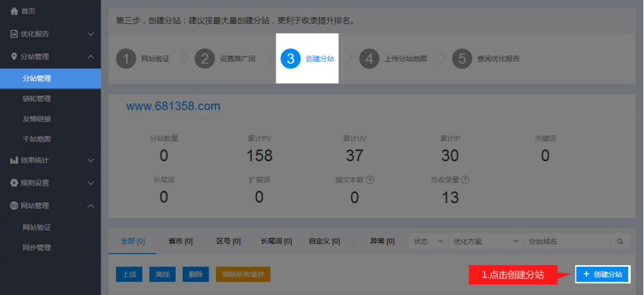644x295 pixels.
Task: Click the 分站域名 search field
Action: [566, 242]
